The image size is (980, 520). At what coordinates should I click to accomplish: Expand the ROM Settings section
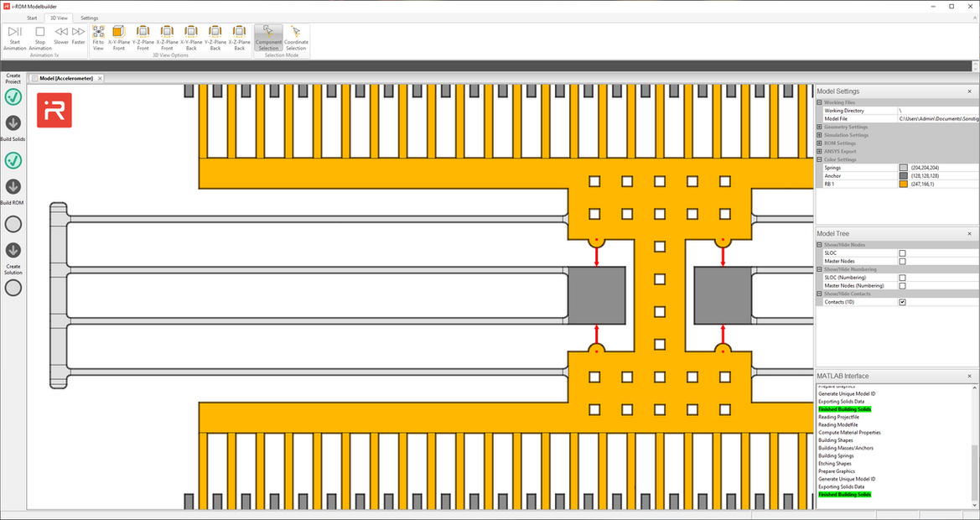tap(819, 143)
